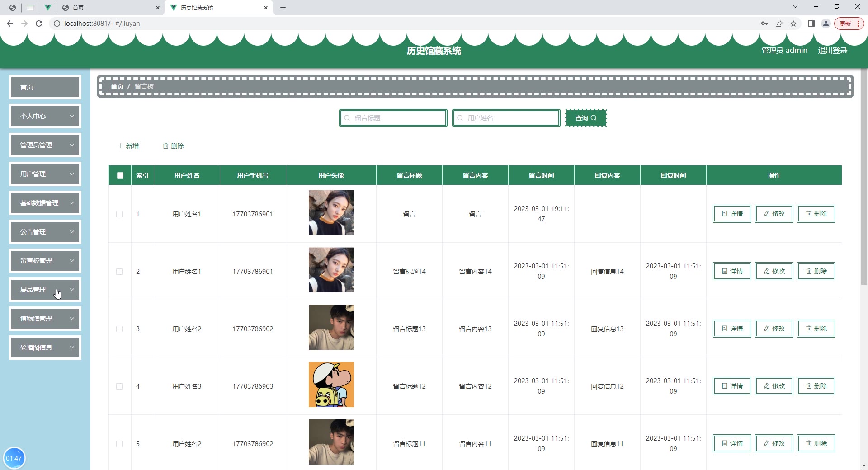Click 修改 for the row titled 留言
Screen dimensions: 868x470
[774, 214]
